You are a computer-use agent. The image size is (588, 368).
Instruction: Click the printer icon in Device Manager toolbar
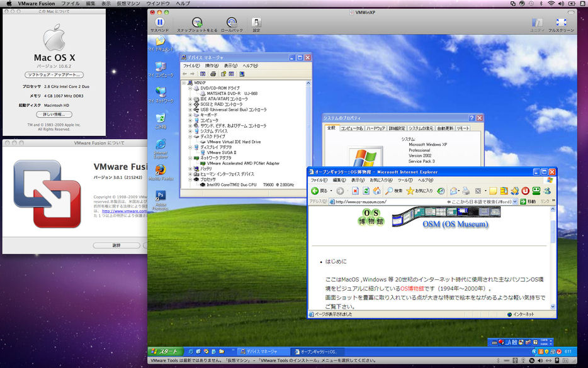tap(213, 74)
